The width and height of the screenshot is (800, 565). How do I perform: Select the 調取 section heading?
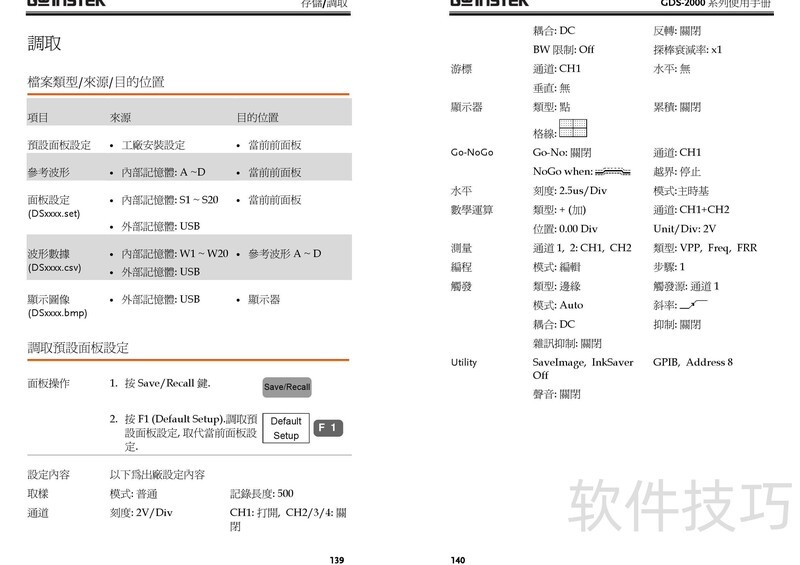44,43
